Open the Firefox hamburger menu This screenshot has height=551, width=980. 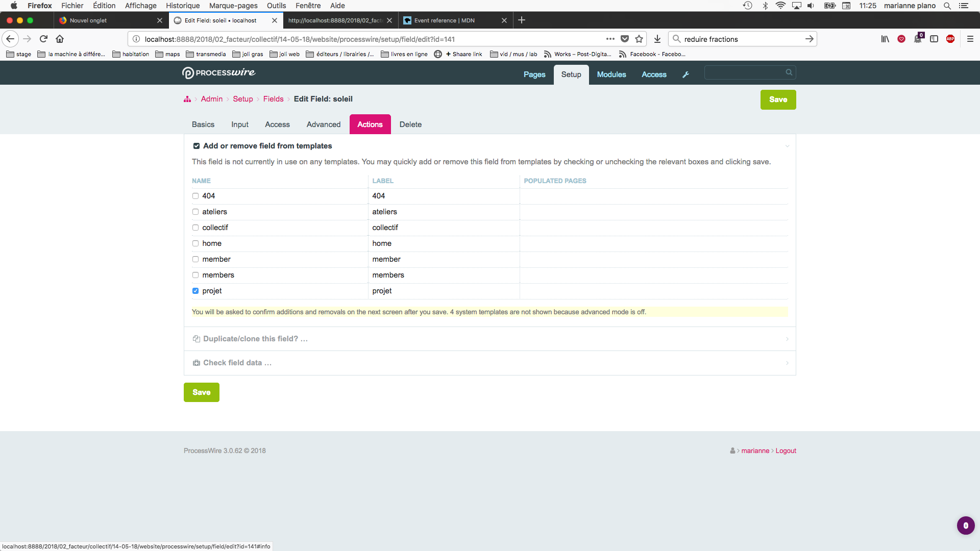click(x=970, y=39)
